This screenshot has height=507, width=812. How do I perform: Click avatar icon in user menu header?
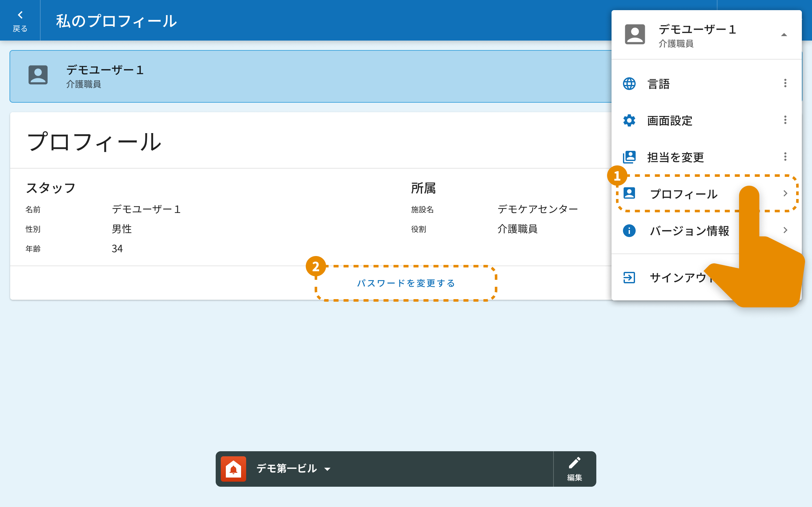point(634,34)
